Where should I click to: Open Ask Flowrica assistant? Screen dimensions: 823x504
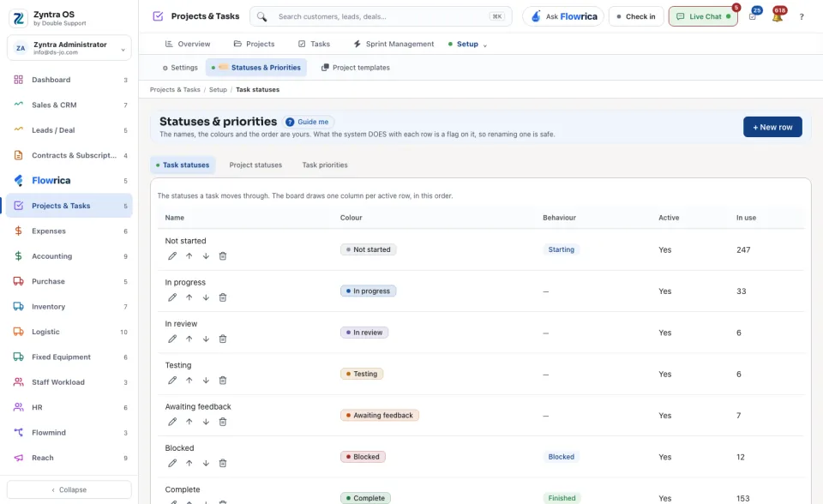[x=564, y=16]
